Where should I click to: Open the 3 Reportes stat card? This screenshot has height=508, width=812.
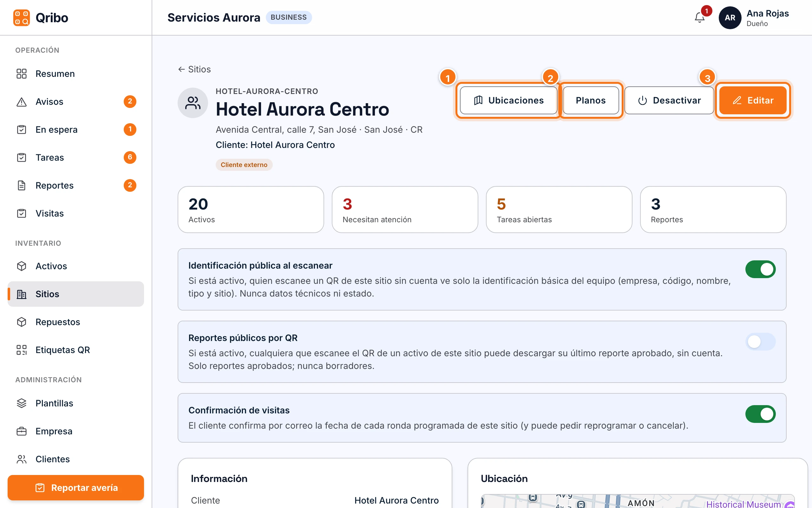(713, 210)
